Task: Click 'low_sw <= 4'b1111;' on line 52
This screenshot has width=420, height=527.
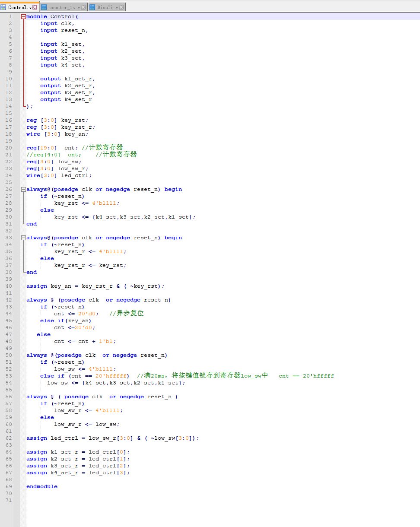Action: coord(85,369)
